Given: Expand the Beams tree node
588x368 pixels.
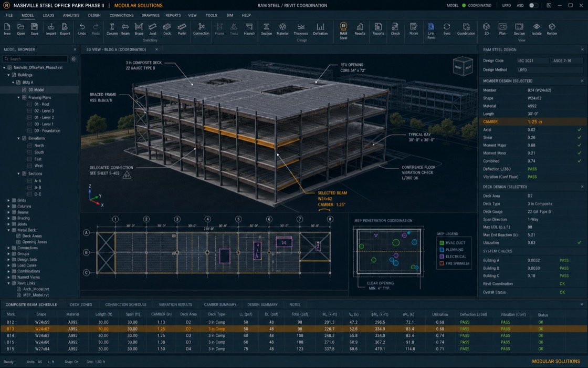Looking at the screenshot, I should (8, 212).
